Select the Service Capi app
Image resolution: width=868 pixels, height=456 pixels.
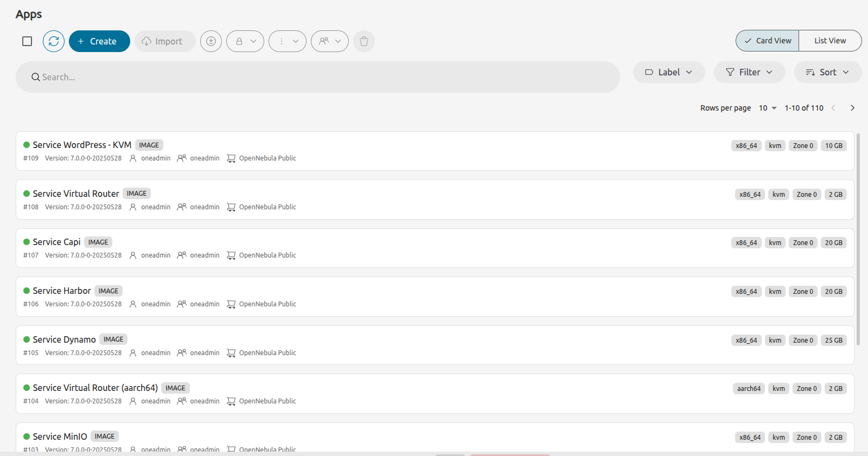[435, 248]
